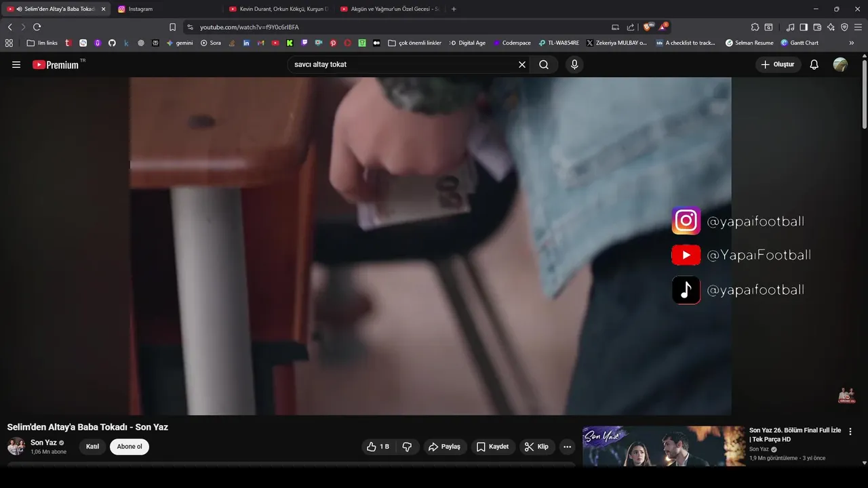Open Brave Shields lion icon
868x488 pixels.
(x=648, y=27)
